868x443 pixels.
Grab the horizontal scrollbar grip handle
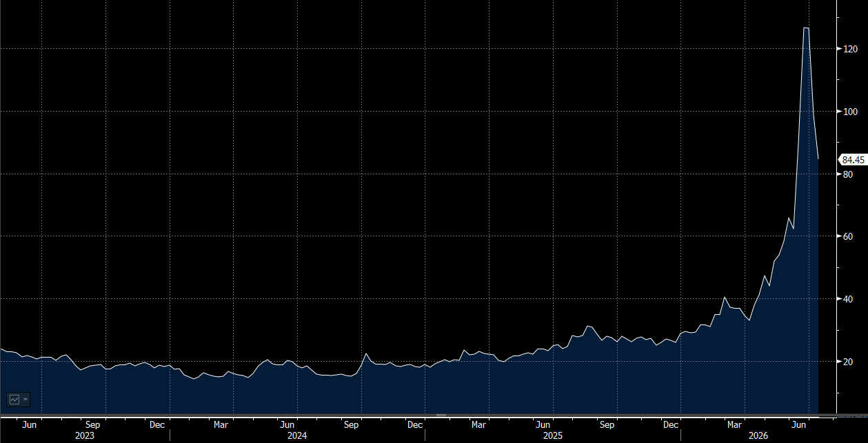[x=441, y=415]
